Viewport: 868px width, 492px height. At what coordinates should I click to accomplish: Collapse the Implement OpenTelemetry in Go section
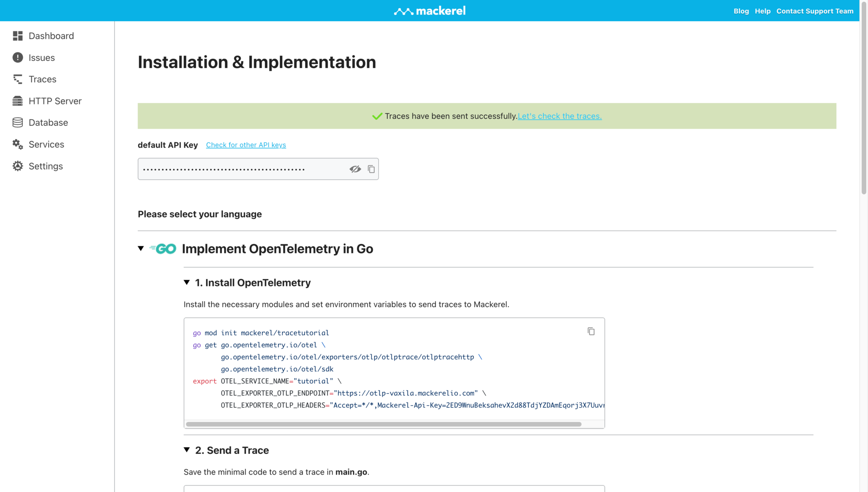[141, 249]
